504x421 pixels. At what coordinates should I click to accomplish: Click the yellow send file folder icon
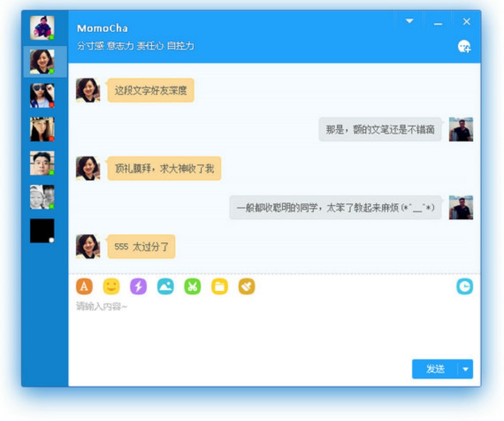220,286
